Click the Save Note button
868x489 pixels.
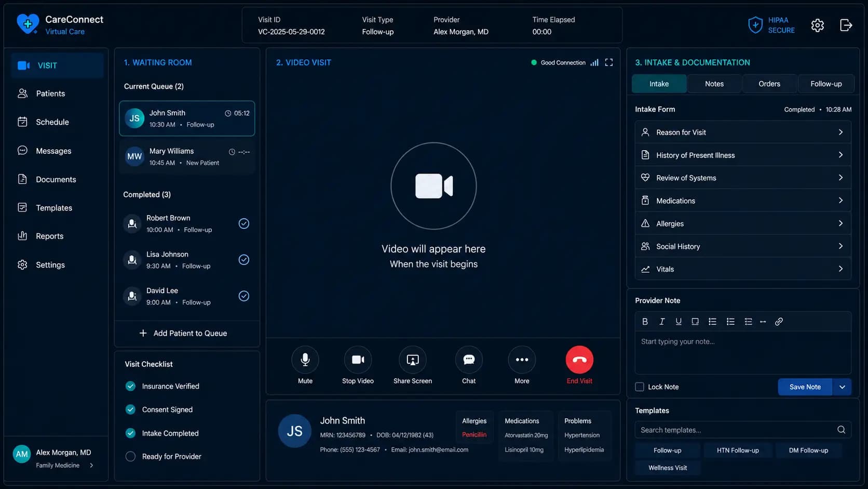click(805, 387)
